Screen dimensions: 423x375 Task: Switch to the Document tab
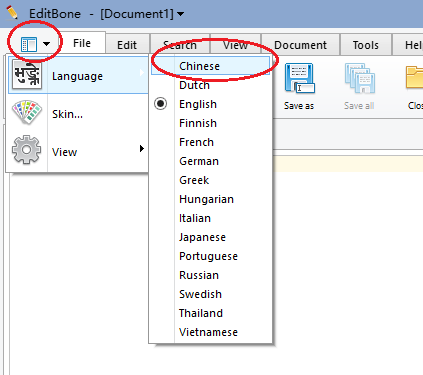[300, 45]
